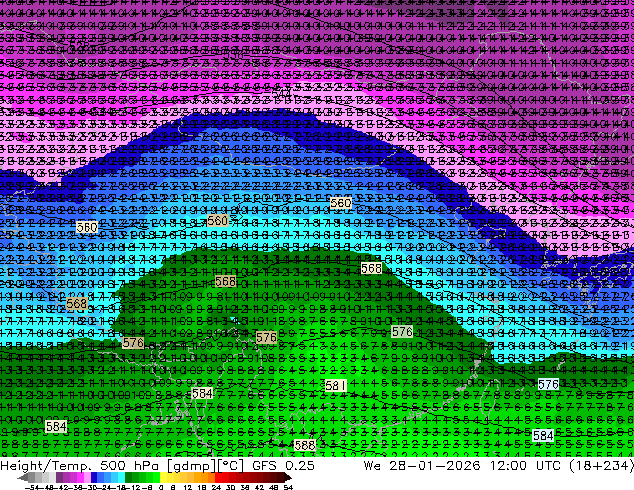Click the '54' legend scale maximum value
The width and height of the screenshot is (634, 490).
288,487
